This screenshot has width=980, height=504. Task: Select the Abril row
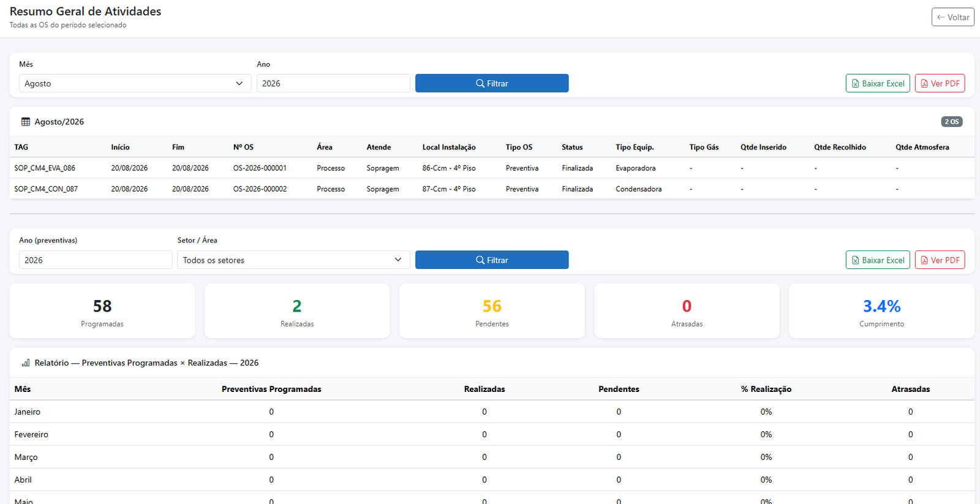point(492,480)
